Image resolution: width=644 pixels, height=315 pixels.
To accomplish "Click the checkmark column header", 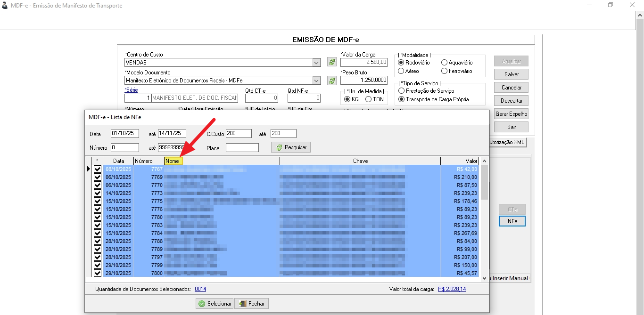I will [x=97, y=161].
